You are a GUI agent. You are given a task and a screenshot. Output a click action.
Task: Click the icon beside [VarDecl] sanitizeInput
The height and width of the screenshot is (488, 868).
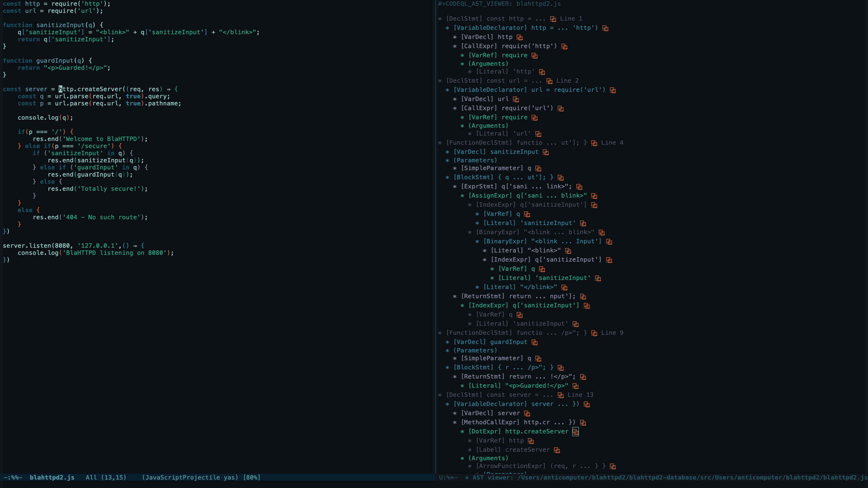point(546,152)
